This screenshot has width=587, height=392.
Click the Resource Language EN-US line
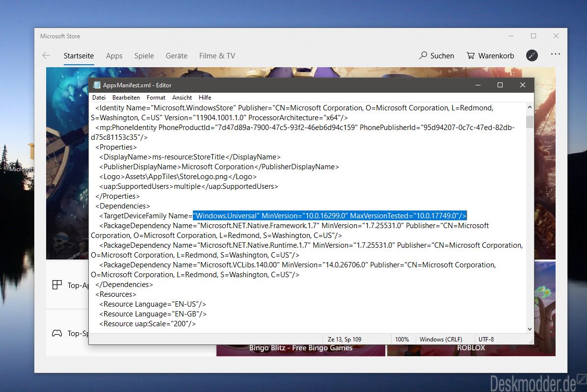pyautogui.click(x=152, y=304)
